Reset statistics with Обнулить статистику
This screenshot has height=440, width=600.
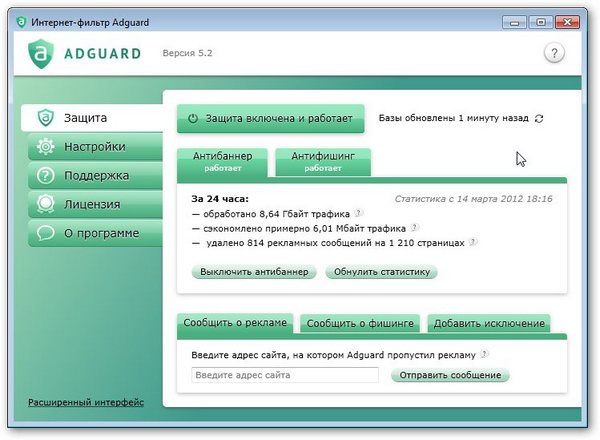[x=381, y=272]
